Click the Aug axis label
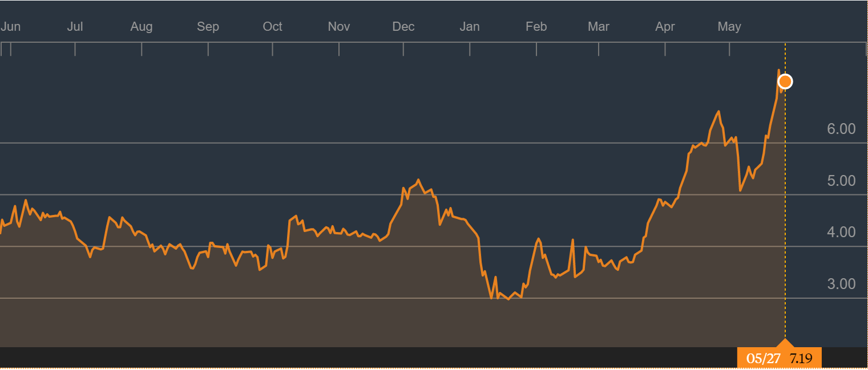This screenshot has height=370, width=868. coord(142,26)
